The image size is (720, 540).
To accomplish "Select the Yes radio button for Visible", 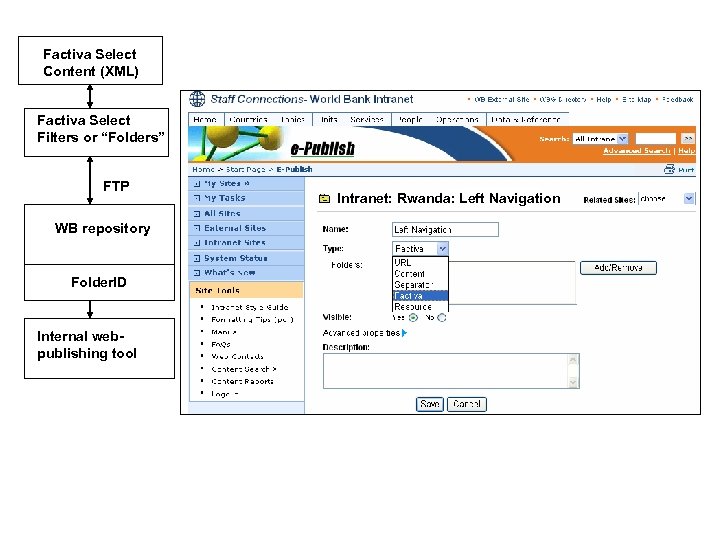I will 413,317.
